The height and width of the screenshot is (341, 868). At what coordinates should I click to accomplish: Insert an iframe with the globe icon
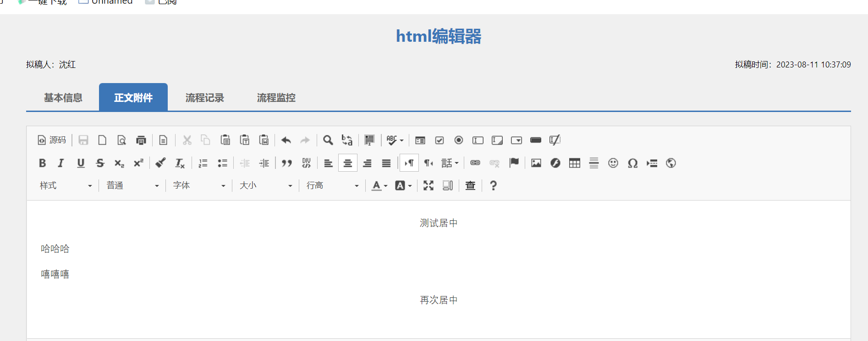(671, 163)
